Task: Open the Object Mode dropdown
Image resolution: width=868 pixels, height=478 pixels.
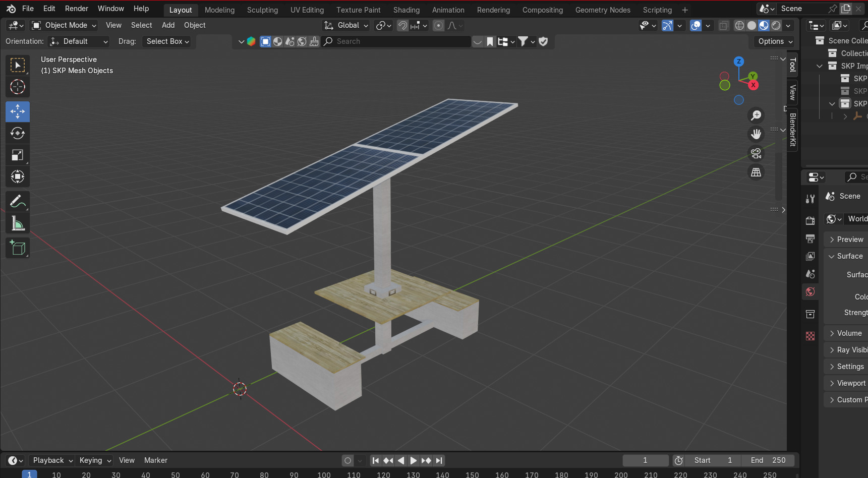Action: tap(64, 25)
